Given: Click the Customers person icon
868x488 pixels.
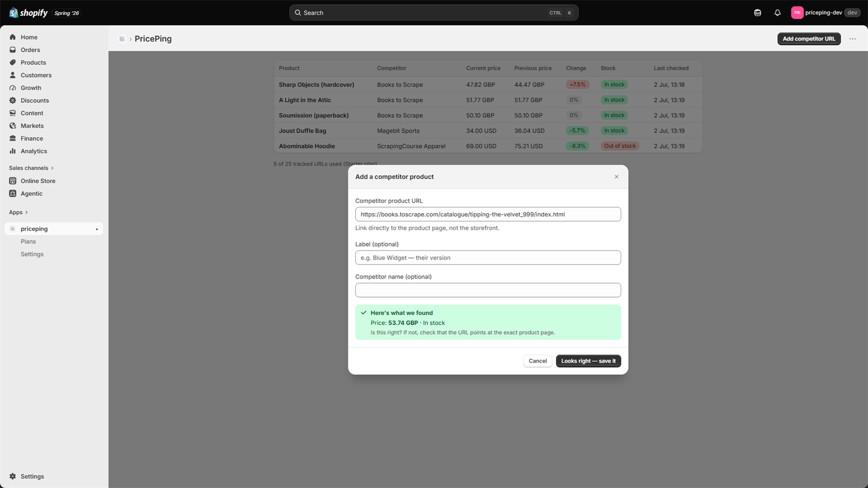Looking at the screenshot, I should click(x=12, y=75).
